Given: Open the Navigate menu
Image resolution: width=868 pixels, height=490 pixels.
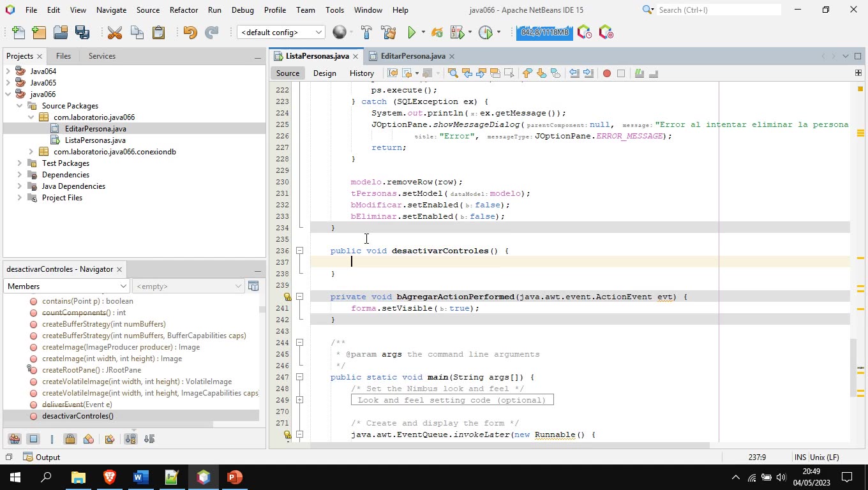Looking at the screenshot, I should coord(111,10).
